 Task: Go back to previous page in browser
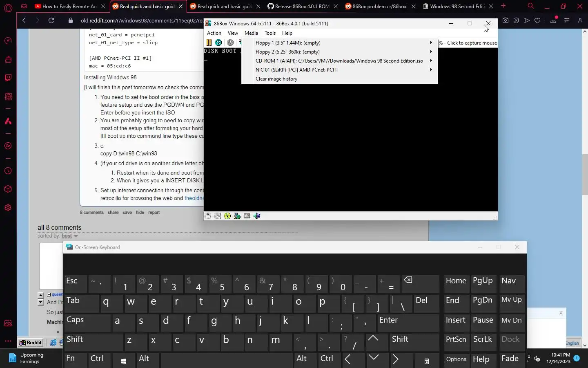24,20
